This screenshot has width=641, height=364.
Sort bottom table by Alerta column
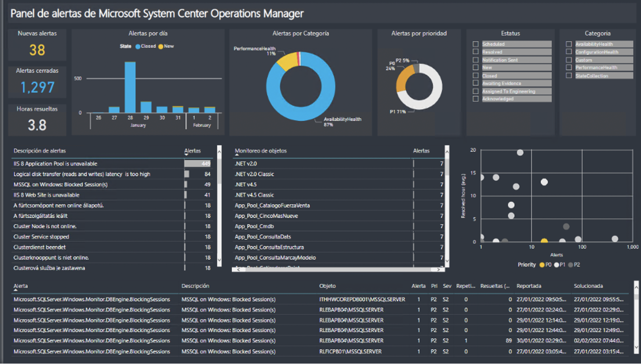tap(21, 286)
